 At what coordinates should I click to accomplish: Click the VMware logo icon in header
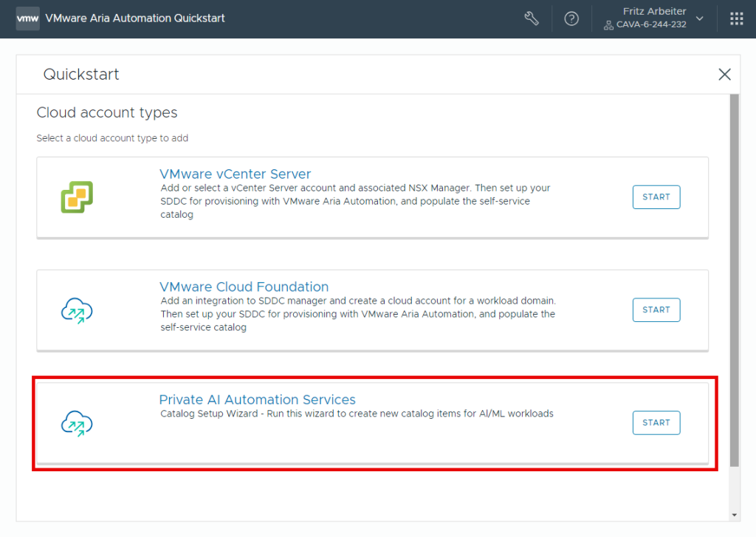27,18
